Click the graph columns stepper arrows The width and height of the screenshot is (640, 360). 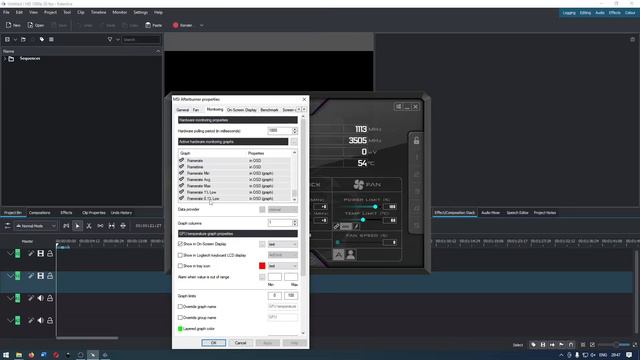tap(295, 223)
